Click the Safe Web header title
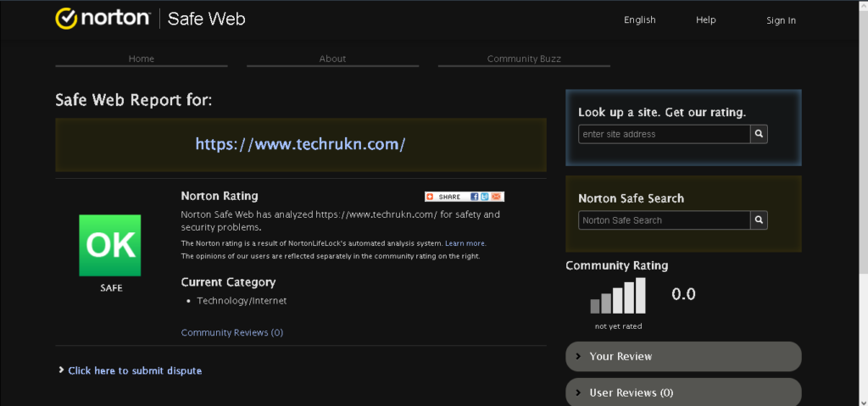This screenshot has width=868, height=406. point(207,19)
